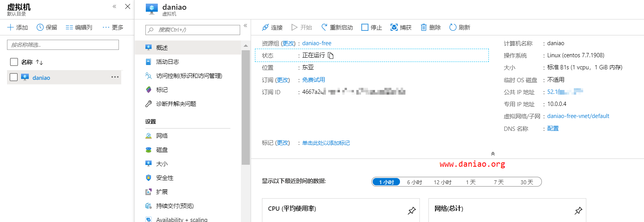Screen dimensions: 644x222
Task: Click the 按名称筛选 filter input field
Action: pos(63,45)
